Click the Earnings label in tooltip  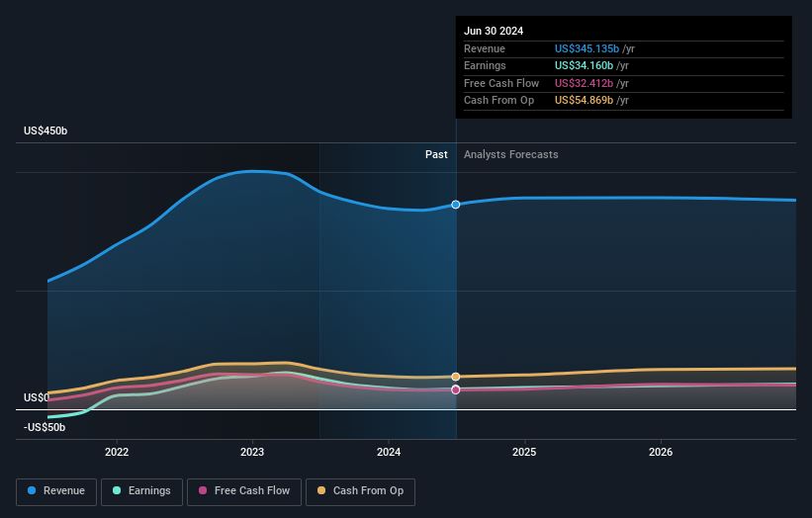click(x=485, y=65)
